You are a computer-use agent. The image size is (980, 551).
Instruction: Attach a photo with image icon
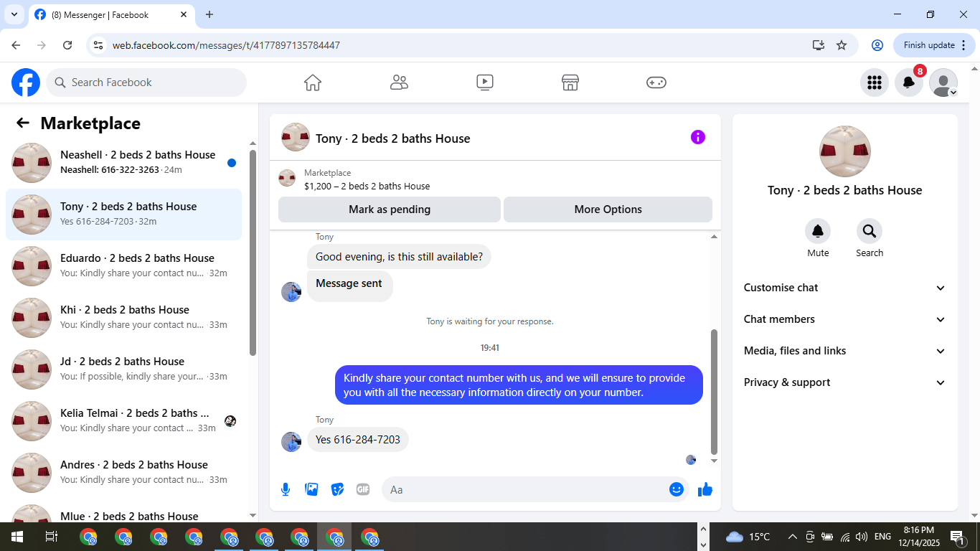311,489
